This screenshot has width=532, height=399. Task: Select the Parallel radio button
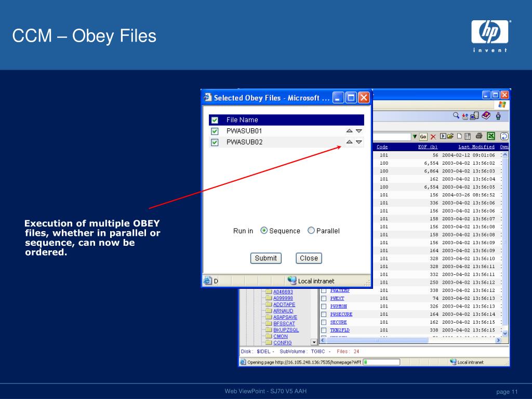pos(311,230)
